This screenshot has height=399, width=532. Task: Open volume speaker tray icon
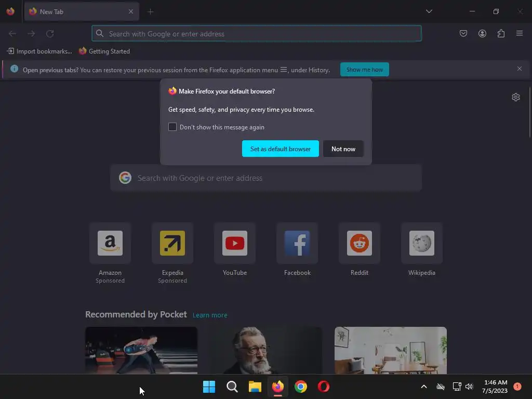[469, 387]
